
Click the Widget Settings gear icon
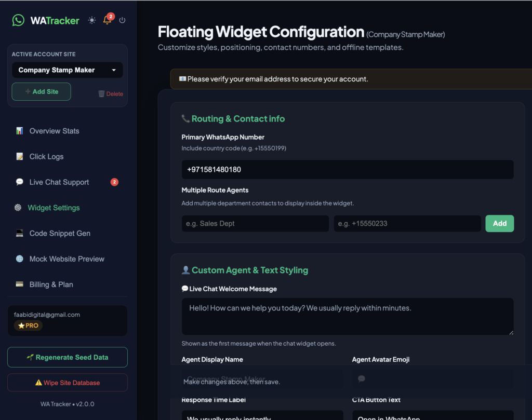pyautogui.click(x=18, y=208)
